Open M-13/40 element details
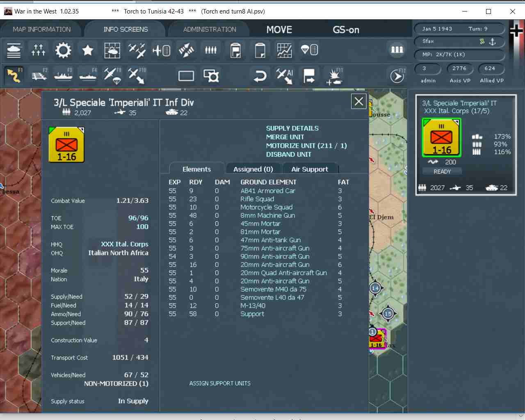525x420 pixels. point(253,306)
